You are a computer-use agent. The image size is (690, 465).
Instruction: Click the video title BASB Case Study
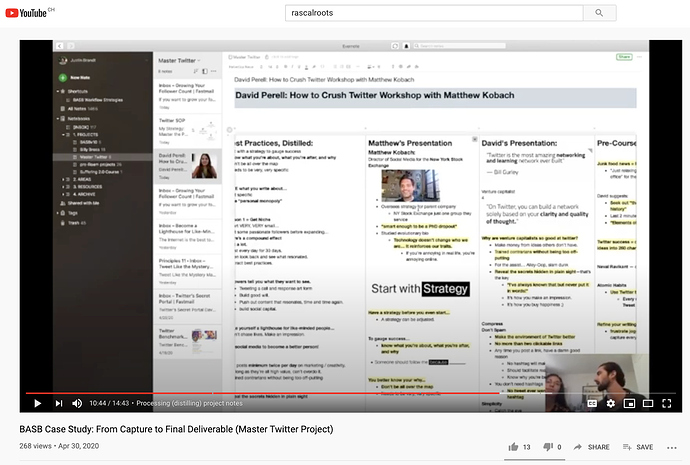pos(176,429)
